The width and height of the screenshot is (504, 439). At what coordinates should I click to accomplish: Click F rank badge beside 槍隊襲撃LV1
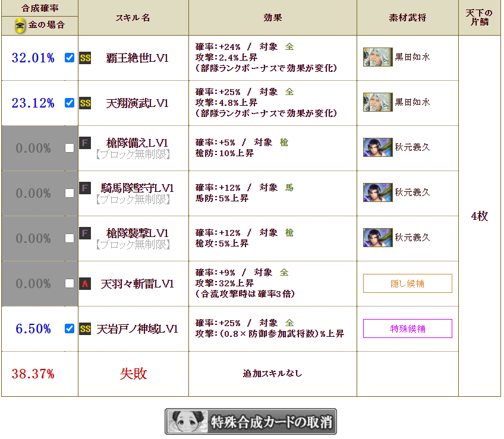tap(85, 233)
